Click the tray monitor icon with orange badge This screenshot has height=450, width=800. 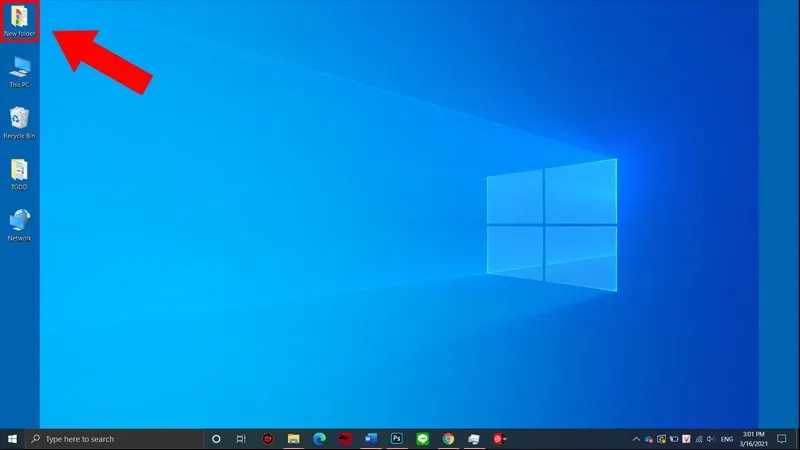(661, 439)
